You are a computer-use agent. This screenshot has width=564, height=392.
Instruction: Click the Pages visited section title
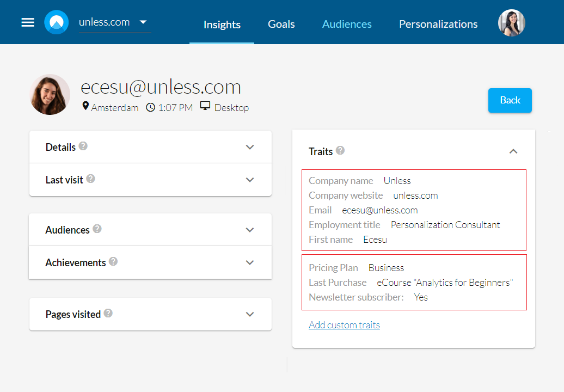pos(73,315)
